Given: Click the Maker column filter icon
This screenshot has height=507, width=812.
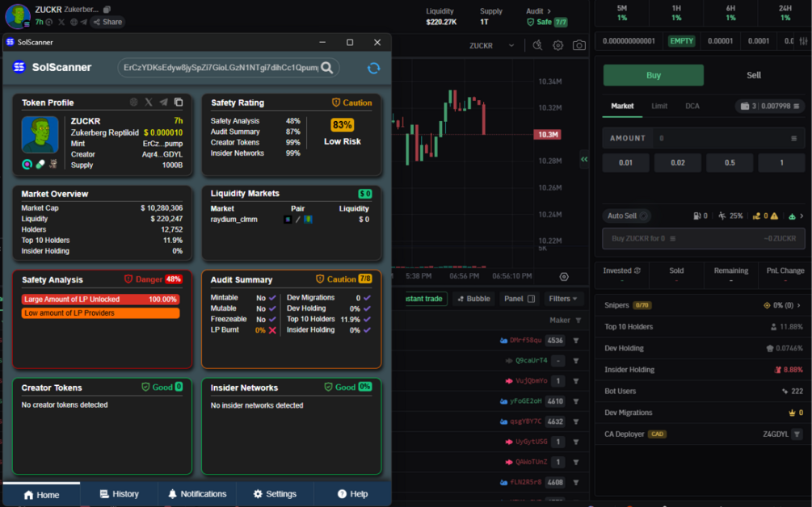Looking at the screenshot, I should coord(578,321).
